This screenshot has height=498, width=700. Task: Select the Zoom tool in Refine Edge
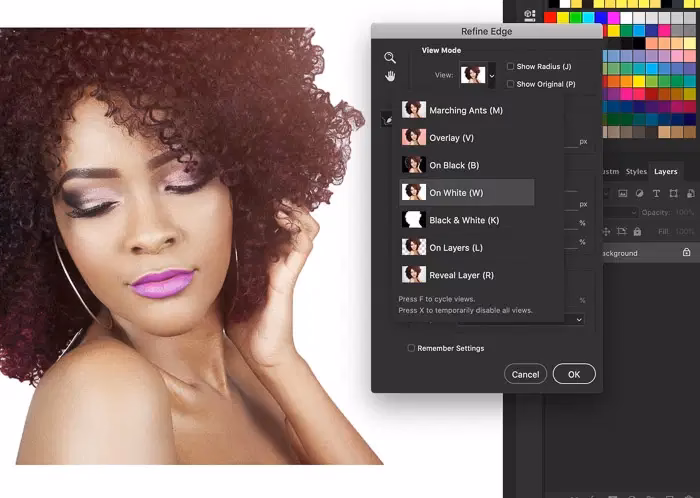390,58
